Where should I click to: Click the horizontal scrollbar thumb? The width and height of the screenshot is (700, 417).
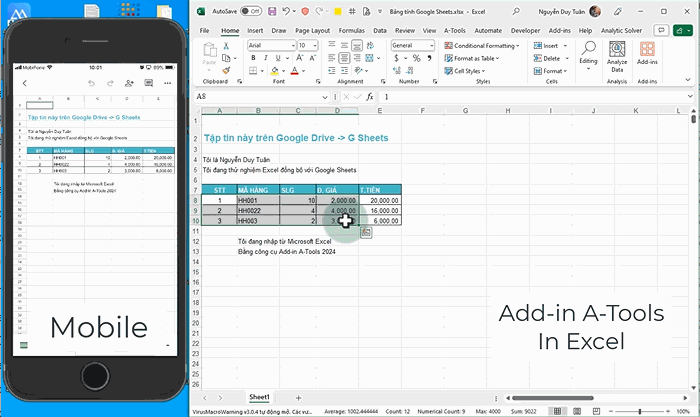click(x=553, y=397)
